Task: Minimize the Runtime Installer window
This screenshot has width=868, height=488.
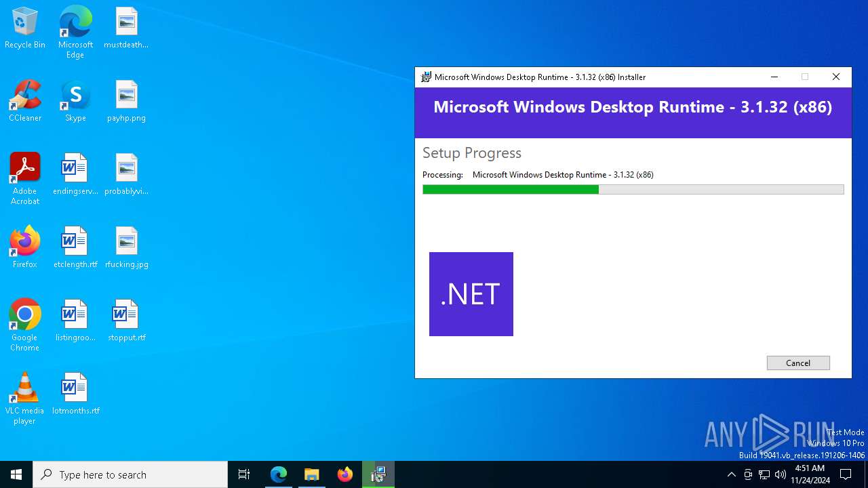Action: point(774,77)
